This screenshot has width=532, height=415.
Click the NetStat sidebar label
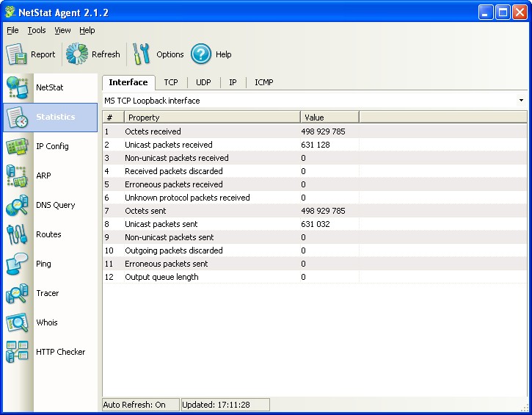[x=50, y=87]
